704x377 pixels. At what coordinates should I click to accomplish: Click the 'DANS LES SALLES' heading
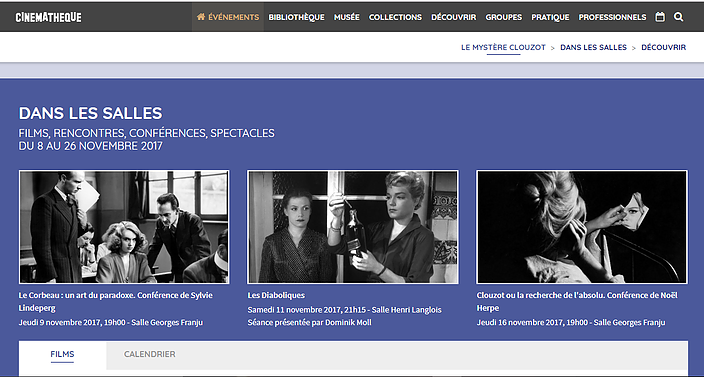pos(90,114)
